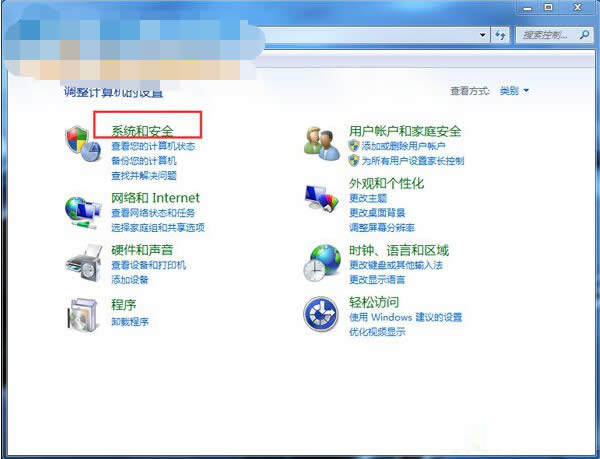Click 查看设备和打印机 link
Image resolution: width=600 pixels, height=459 pixels.
coord(148,265)
